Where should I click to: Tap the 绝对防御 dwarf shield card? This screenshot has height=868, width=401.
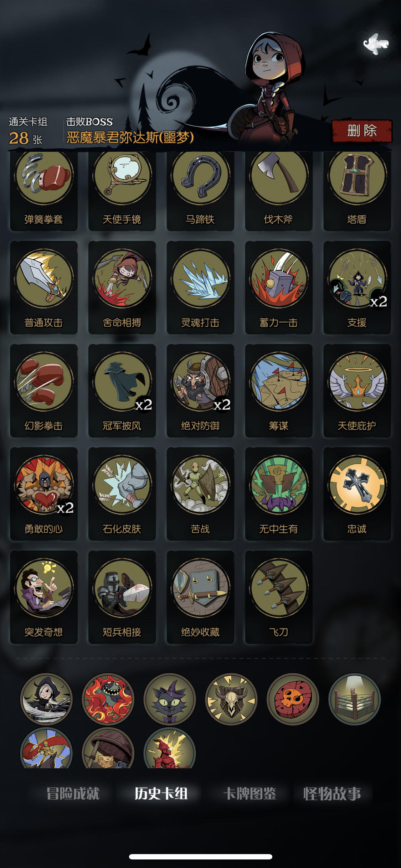(200, 391)
